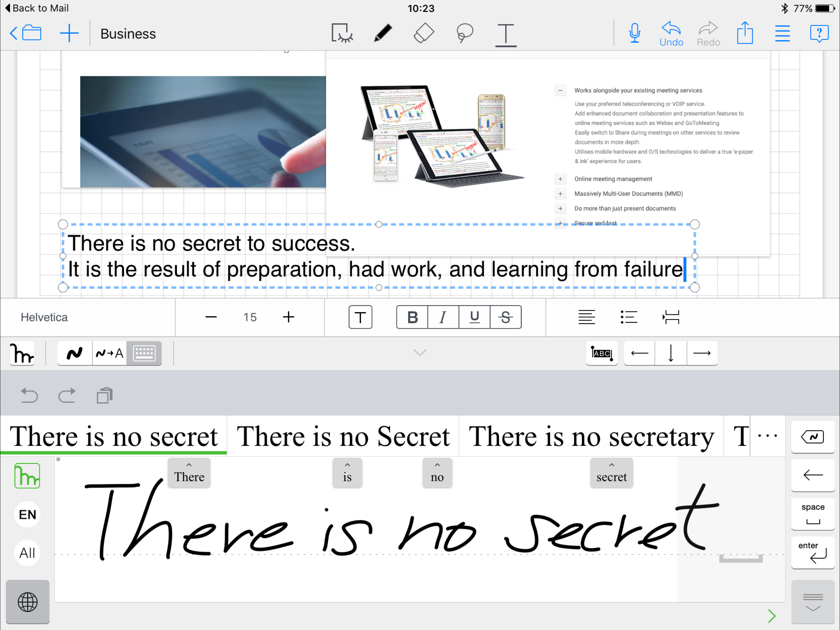Image resolution: width=840 pixels, height=630 pixels.
Task: Select the pen drawing tool
Action: pyautogui.click(x=383, y=34)
